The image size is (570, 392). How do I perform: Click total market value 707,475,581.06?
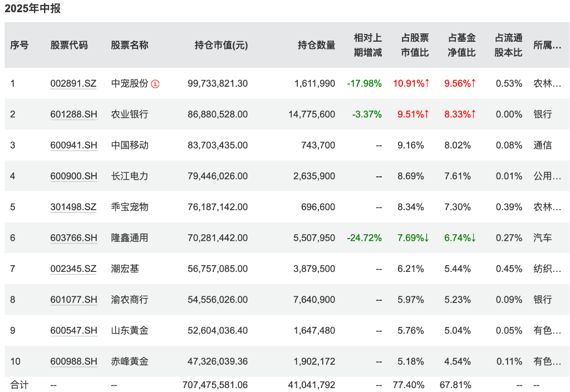(x=215, y=385)
